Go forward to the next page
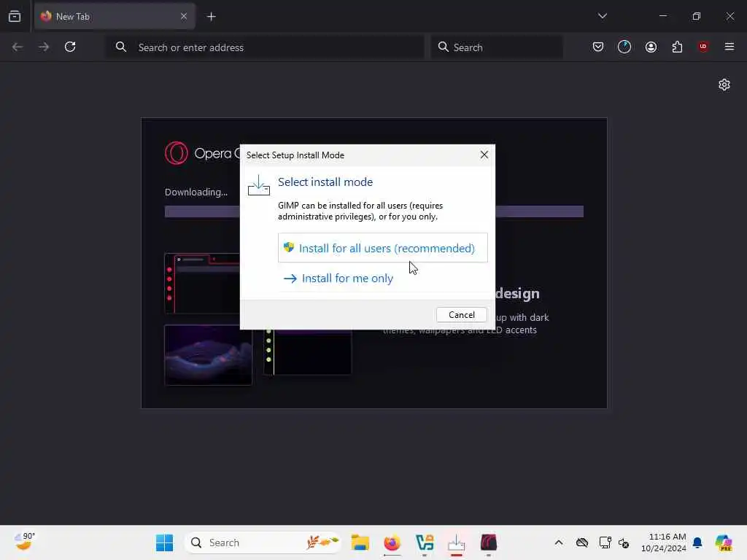The image size is (747, 560). pos(44,47)
